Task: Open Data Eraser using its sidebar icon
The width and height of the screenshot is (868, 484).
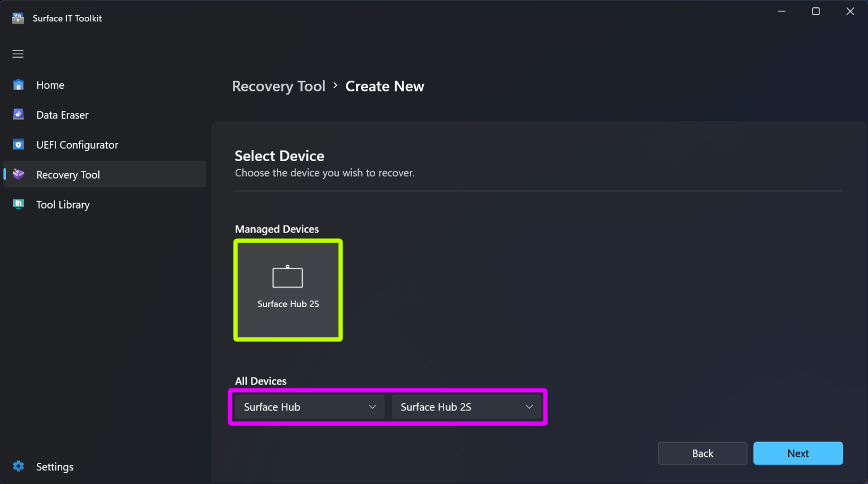Action: click(18, 114)
